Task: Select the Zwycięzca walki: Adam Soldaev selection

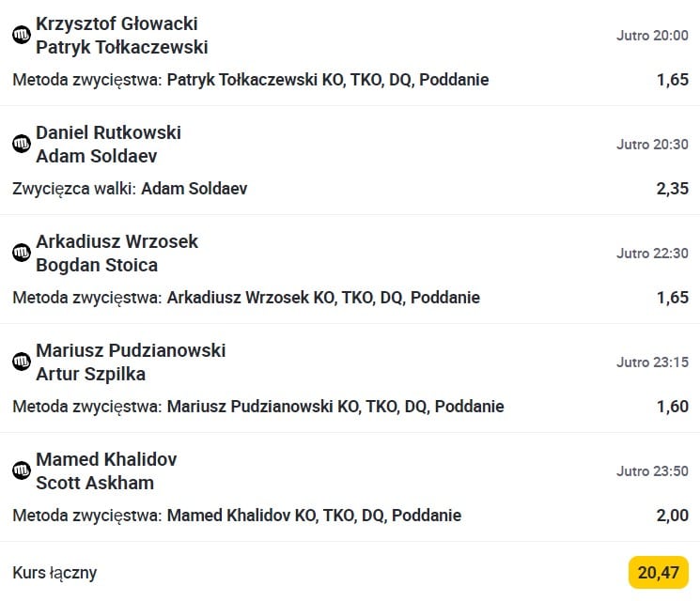Action: 130,189
